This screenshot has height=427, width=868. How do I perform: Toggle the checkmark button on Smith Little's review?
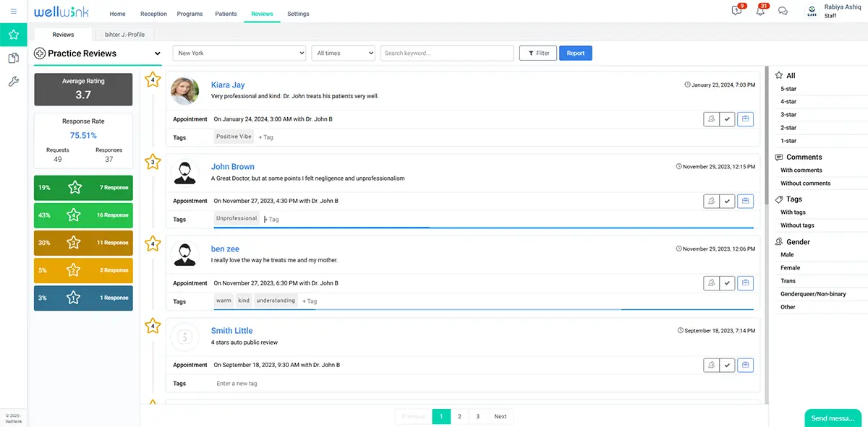click(728, 366)
